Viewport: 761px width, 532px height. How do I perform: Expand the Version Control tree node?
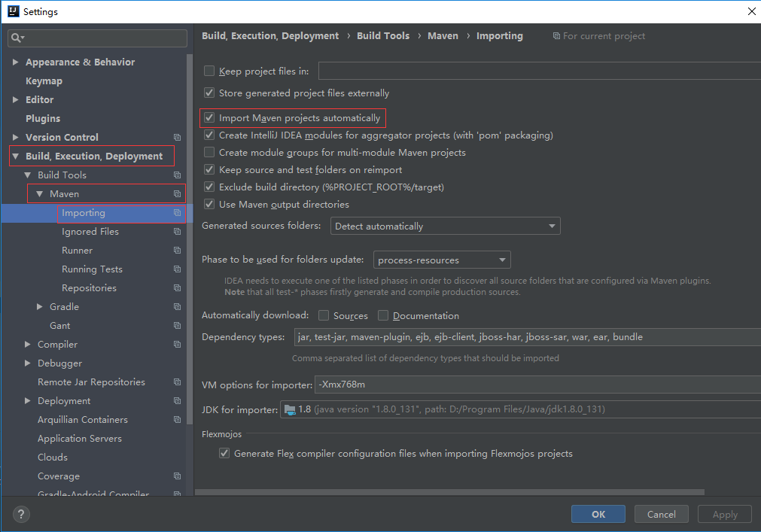(15, 137)
